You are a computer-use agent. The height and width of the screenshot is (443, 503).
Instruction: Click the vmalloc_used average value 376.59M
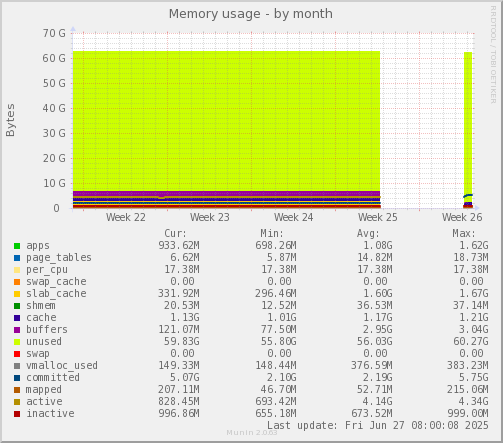[372, 366]
